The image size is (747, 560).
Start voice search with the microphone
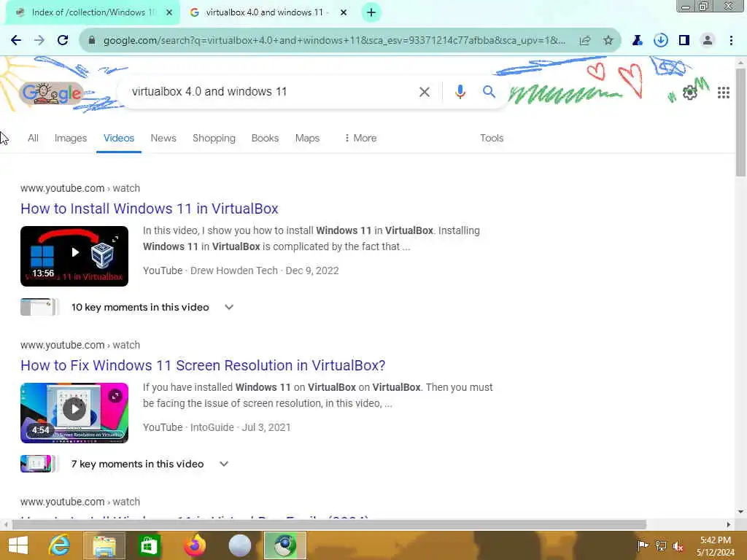(460, 92)
